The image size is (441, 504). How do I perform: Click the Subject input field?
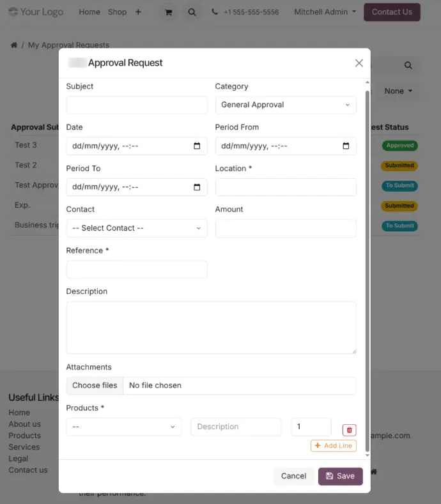coord(137,105)
